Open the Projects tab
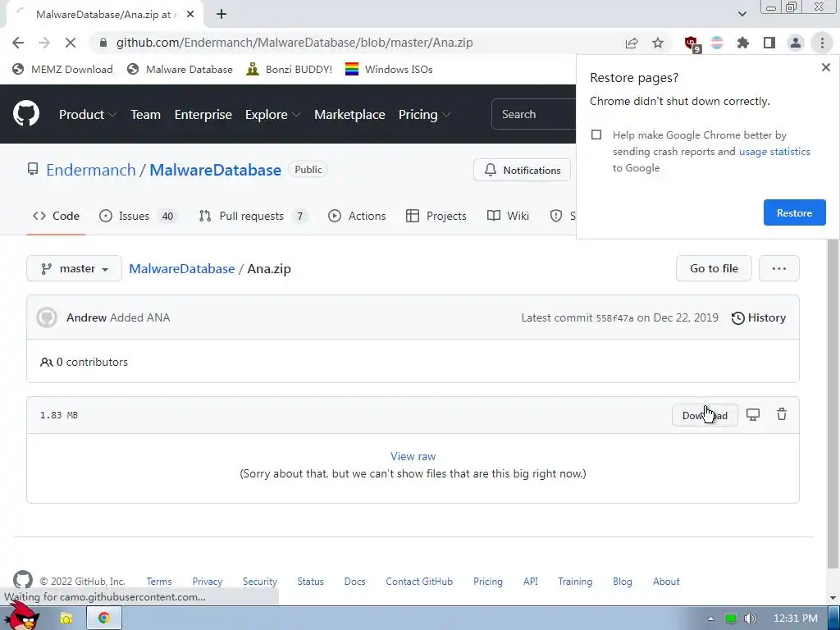 click(436, 216)
